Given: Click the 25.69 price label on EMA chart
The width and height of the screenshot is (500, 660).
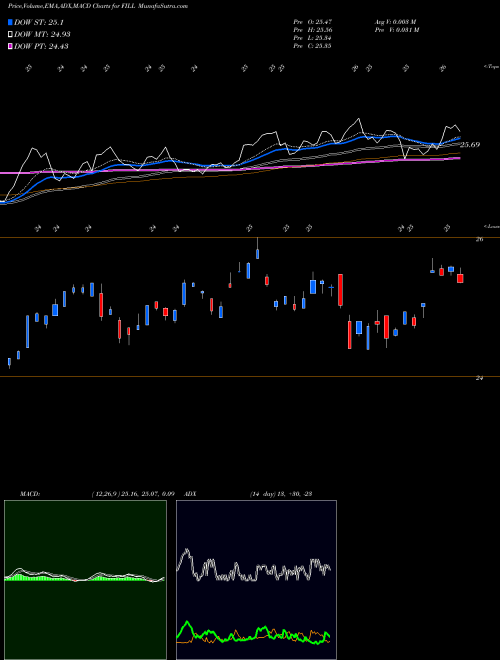Looking at the screenshot, I should point(470,145).
